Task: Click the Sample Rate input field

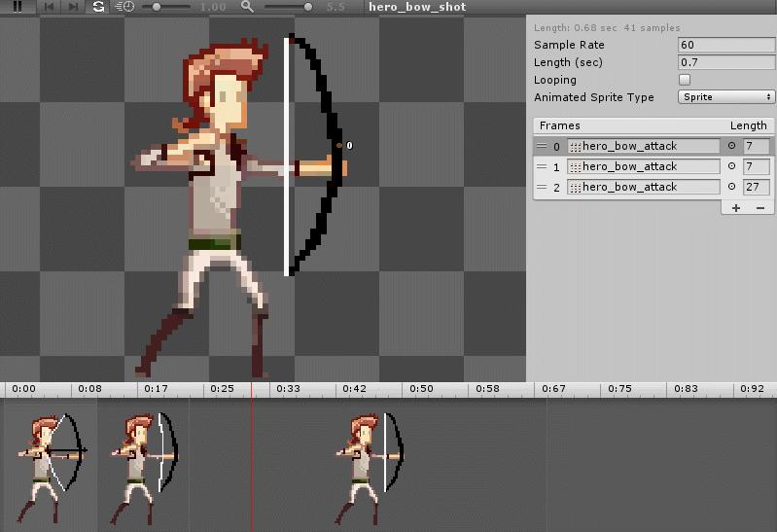Action: (x=725, y=45)
